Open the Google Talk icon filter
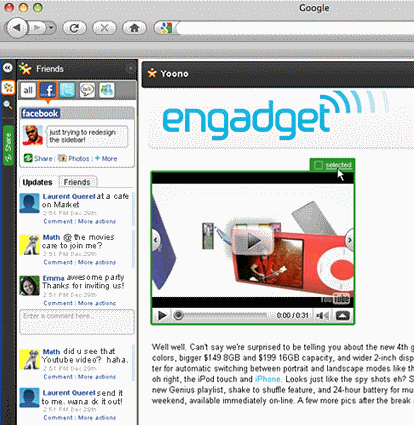This screenshot has height=425, width=414. point(87,90)
